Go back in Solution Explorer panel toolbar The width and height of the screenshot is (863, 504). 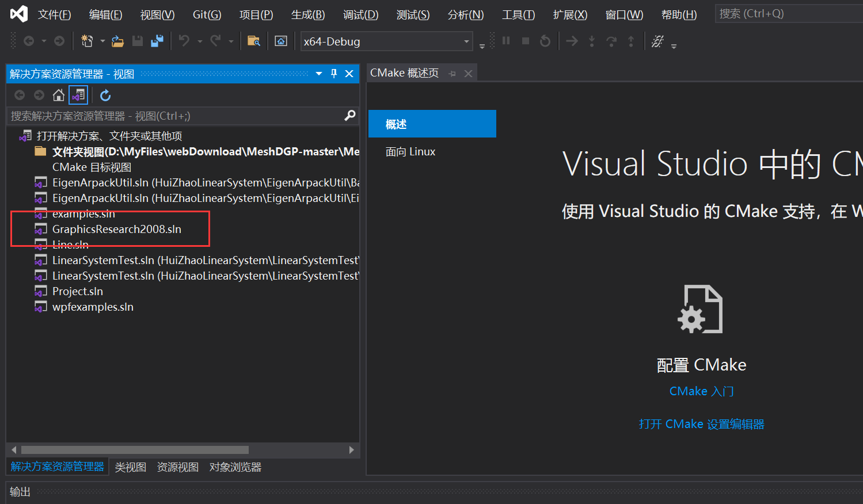point(20,95)
